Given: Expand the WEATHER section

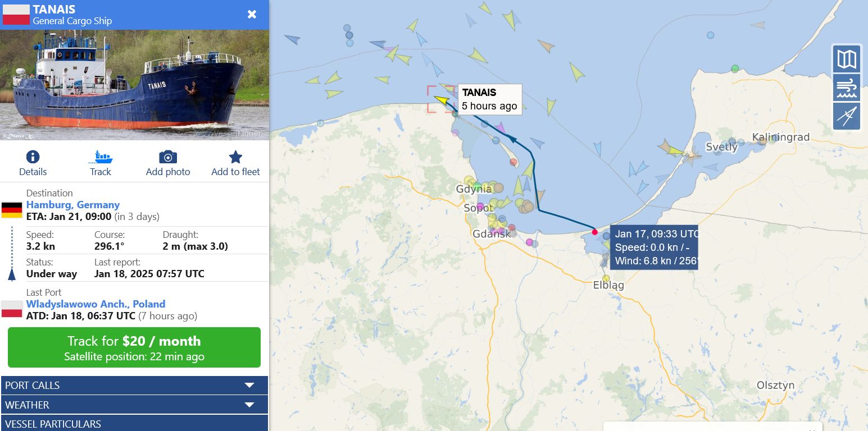Looking at the screenshot, I should click(x=135, y=405).
